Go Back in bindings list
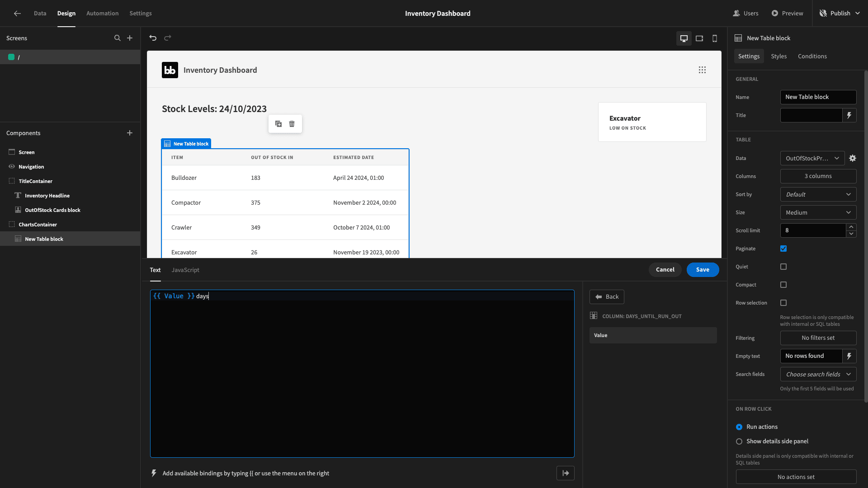The image size is (868, 488). coord(607,297)
